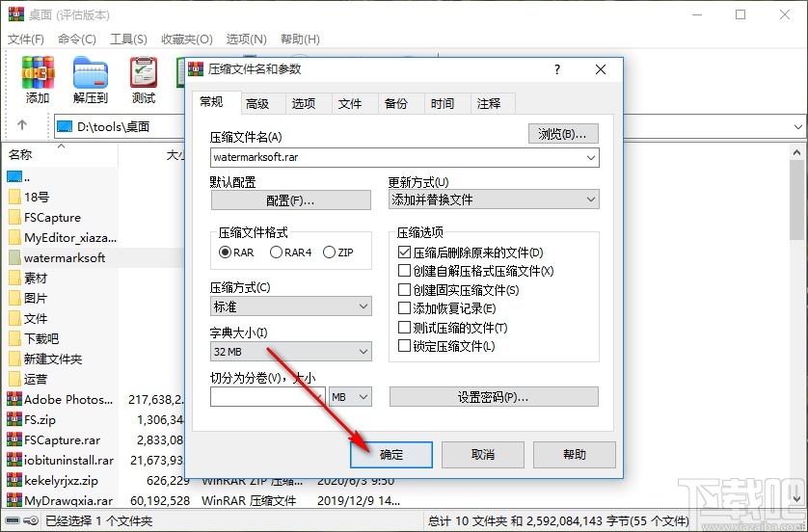
Task: Select the Adobe Photos... archive icon
Action: pyautogui.click(x=14, y=399)
